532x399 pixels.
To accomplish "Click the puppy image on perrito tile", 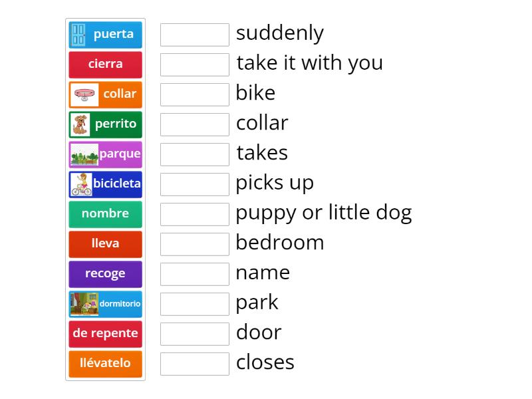I will (x=80, y=124).
